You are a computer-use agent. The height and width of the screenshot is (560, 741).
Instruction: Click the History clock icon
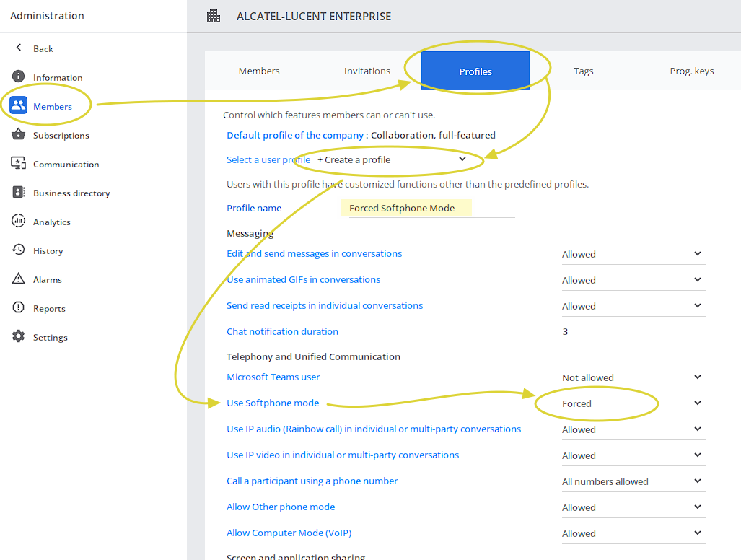click(19, 250)
